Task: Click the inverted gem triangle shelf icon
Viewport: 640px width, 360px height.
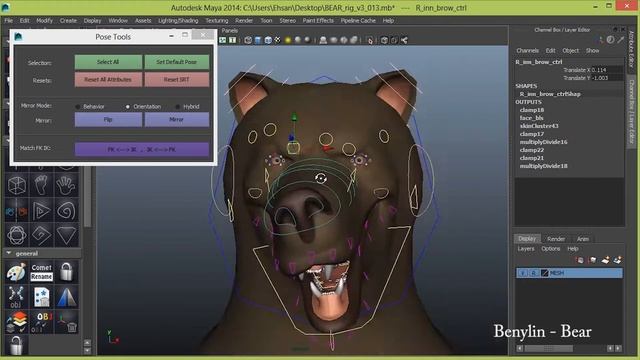Action: [x=66, y=235]
